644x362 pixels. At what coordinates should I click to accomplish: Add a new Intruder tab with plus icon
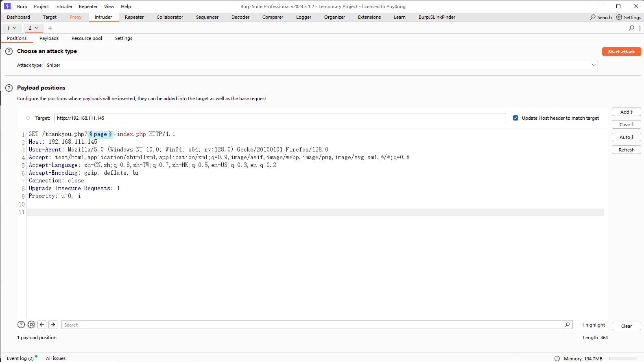coord(50,28)
